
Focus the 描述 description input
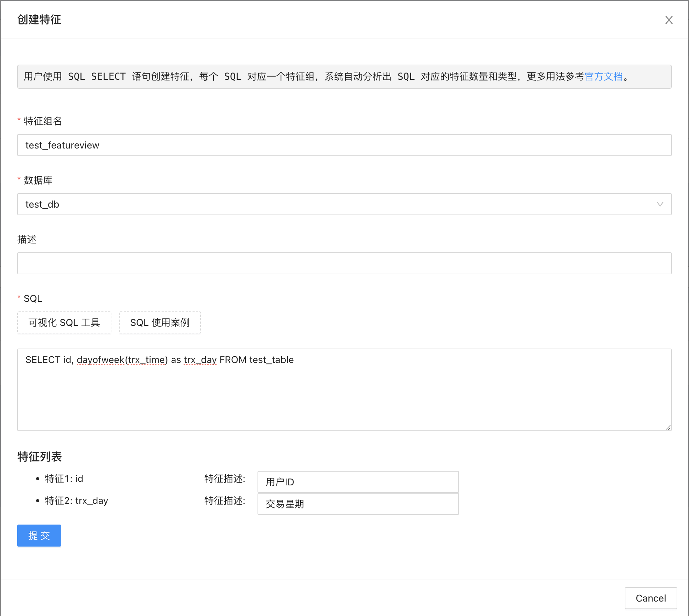344,263
